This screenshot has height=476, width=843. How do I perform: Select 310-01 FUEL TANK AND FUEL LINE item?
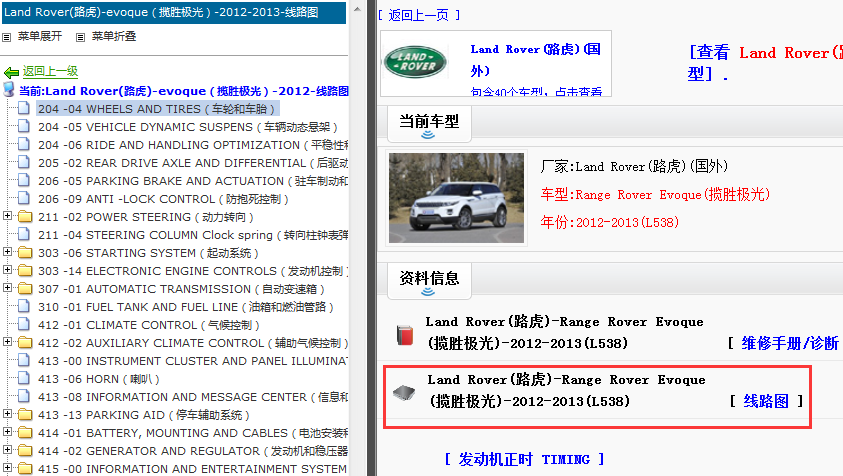[185, 307]
